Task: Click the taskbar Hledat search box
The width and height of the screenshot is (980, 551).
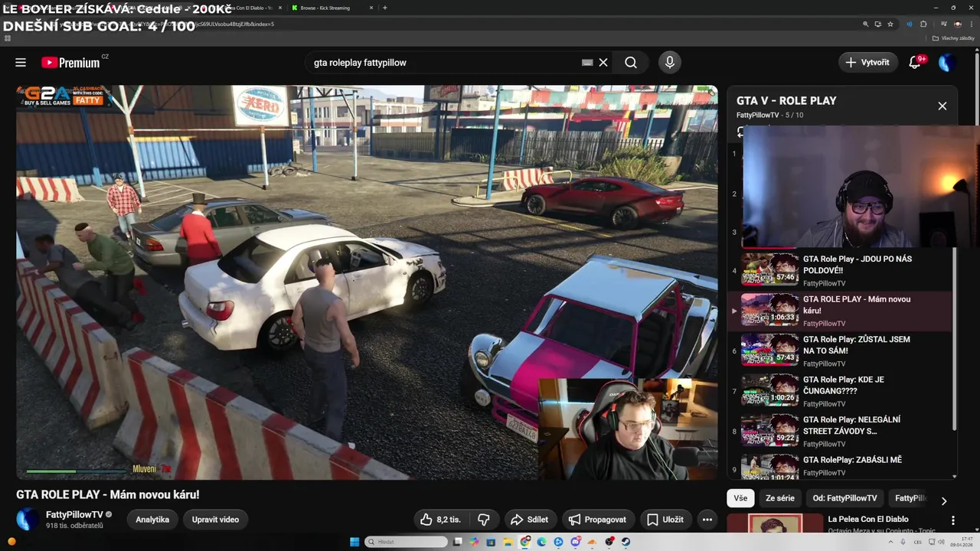Action: click(406, 542)
